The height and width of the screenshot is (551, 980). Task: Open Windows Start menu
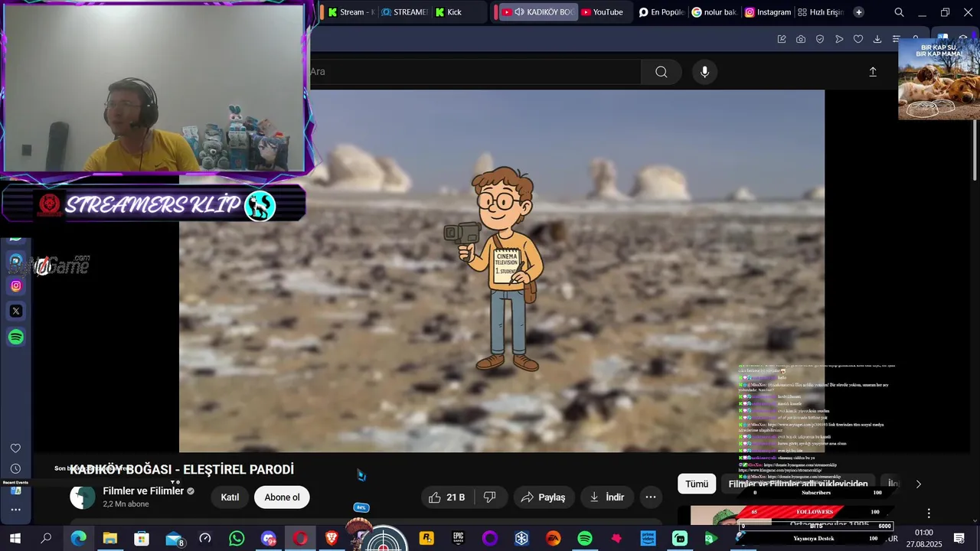[15, 539]
